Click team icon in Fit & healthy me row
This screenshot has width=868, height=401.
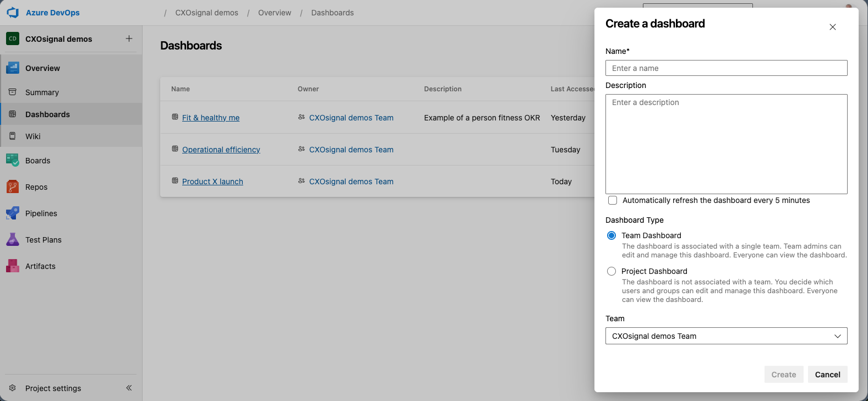(x=302, y=117)
